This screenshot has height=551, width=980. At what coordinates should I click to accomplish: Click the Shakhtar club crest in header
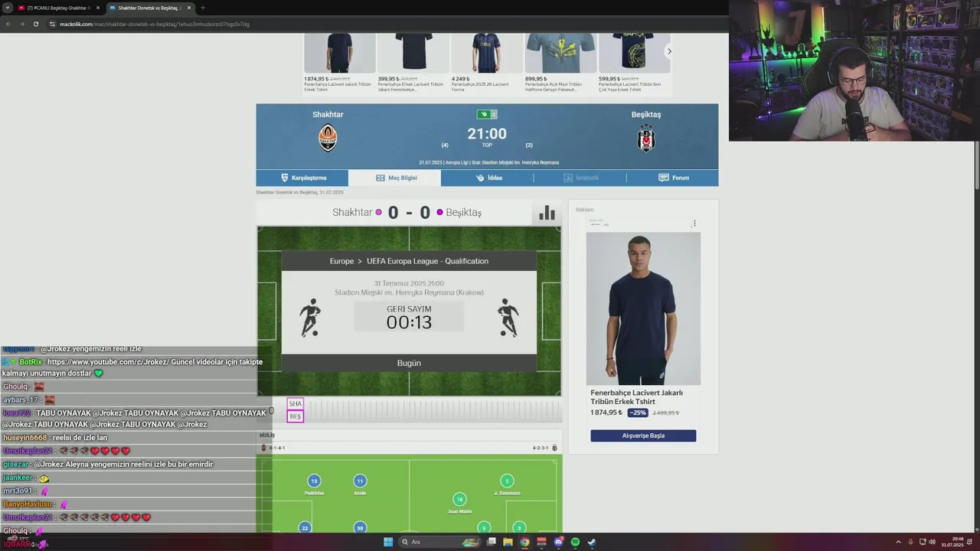(328, 138)
